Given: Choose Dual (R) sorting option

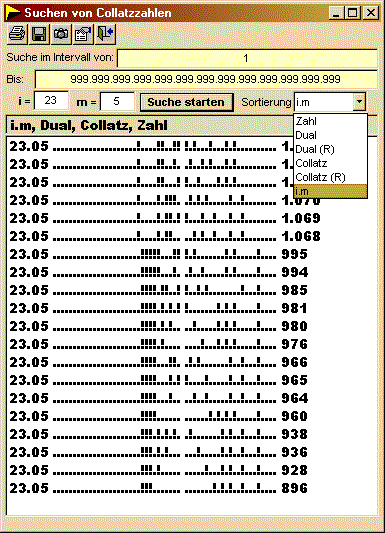Looking at the screenshot, I should coord(330,149).
